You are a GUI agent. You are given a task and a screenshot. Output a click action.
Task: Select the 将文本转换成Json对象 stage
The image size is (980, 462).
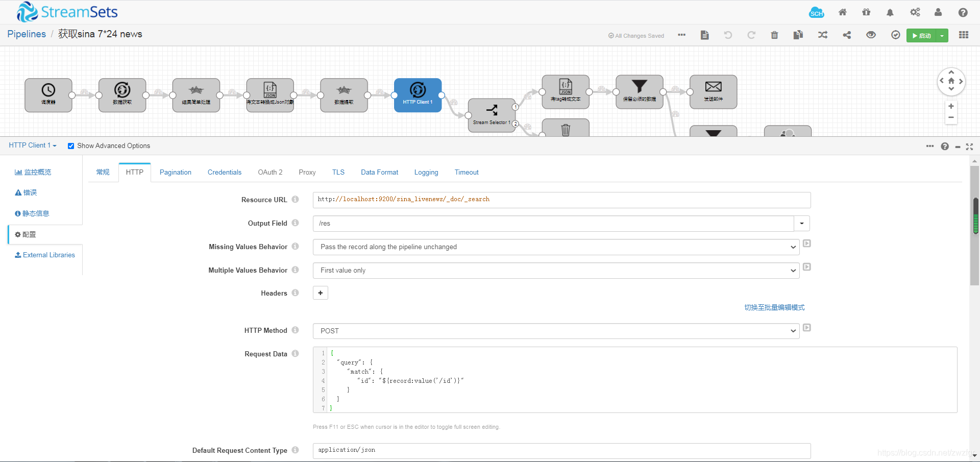(270, 95)
